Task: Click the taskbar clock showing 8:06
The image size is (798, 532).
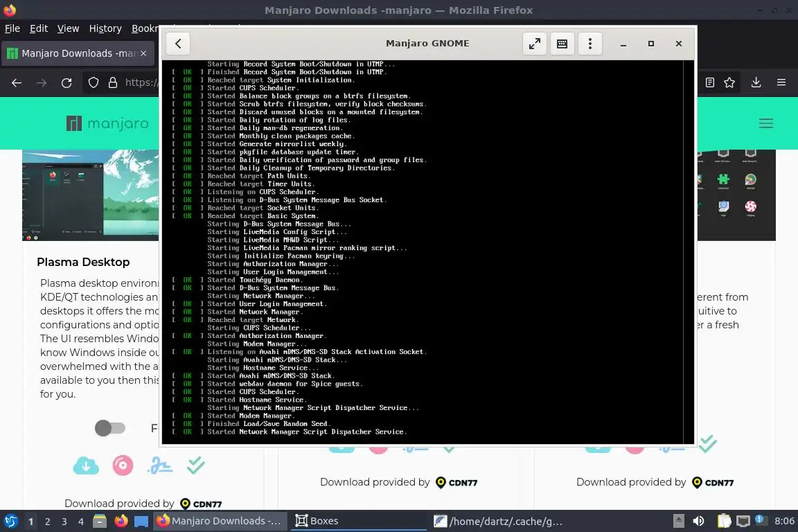Action: click(x=784, y=522)
